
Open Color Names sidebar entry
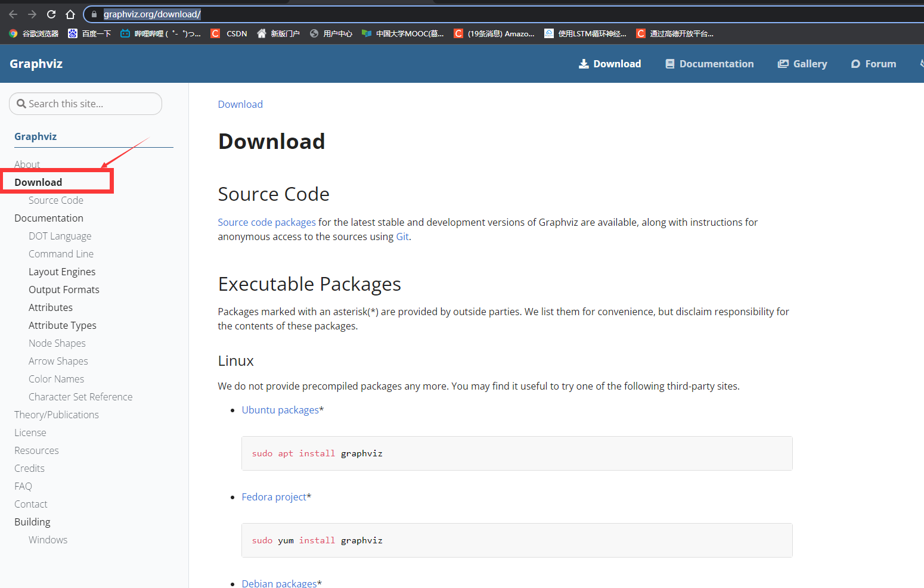56,379
